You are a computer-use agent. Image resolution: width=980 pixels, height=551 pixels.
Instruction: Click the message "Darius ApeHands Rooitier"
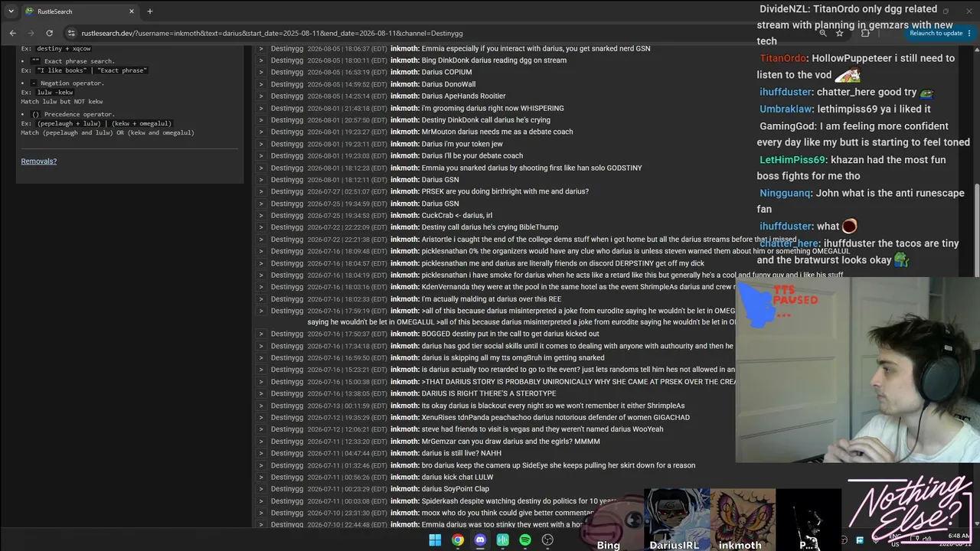[463, 96]
